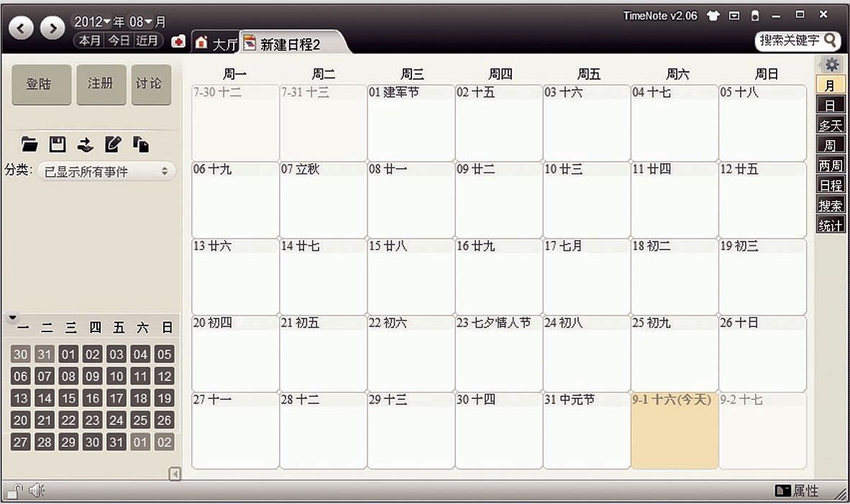Click the 搜索关键字 search field

[790, 40]
